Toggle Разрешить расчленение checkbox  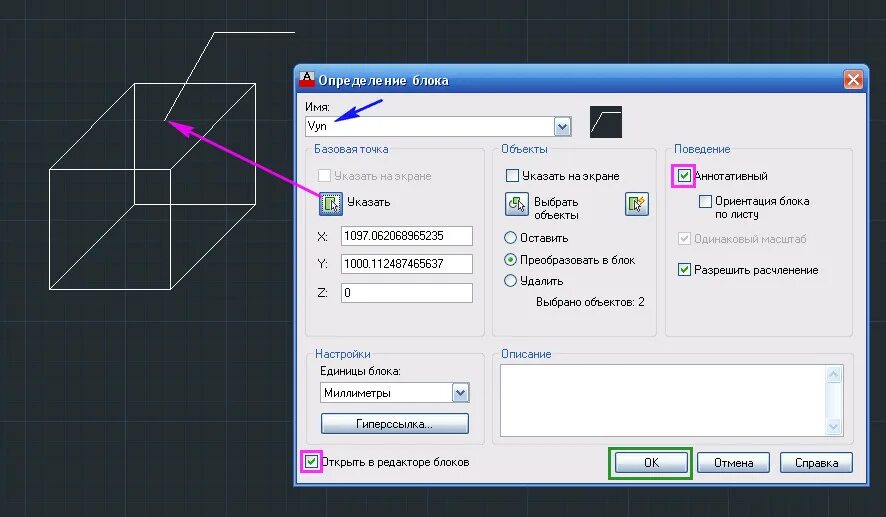point(684,270)
